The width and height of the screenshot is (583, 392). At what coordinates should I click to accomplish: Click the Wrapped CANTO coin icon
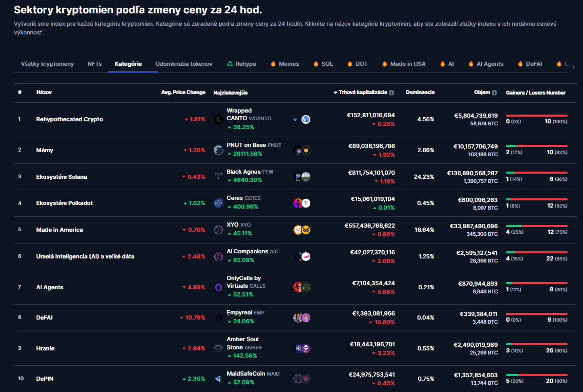[x=218, y=119]
